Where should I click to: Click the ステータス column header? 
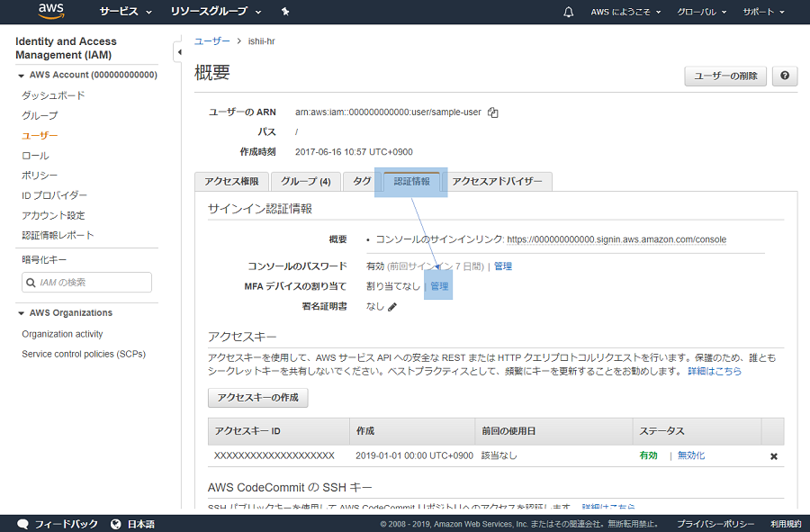[x=697, y=431]
